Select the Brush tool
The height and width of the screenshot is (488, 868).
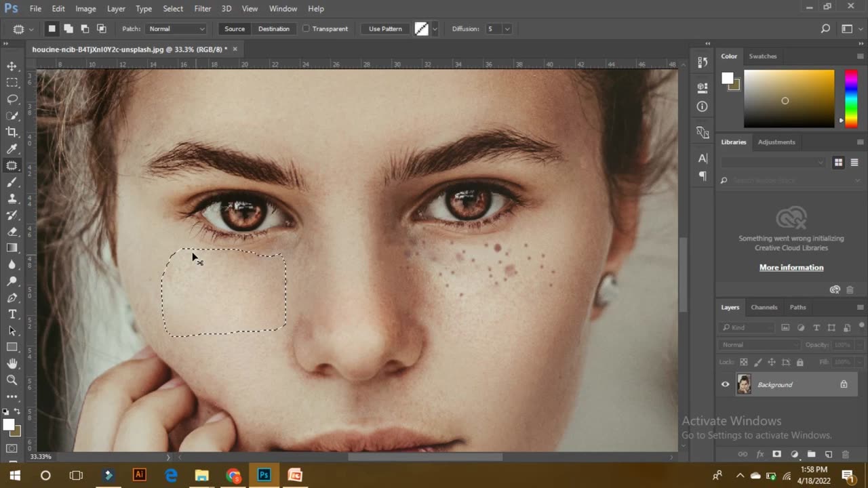12,182
